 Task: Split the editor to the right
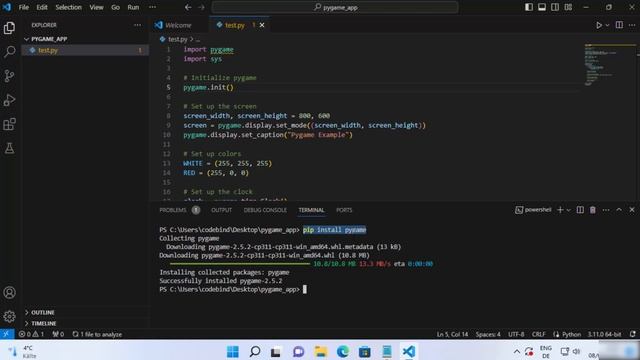pyautogui.click(x=619, y=25)
